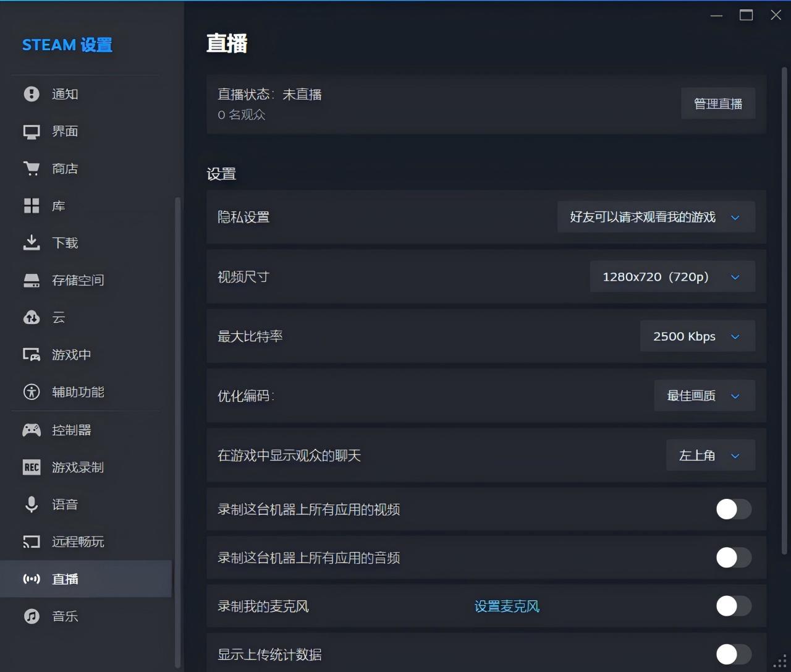791x672 pixels.
Task: Maximize the Steam settings window
Action: [x=747, y=15]
